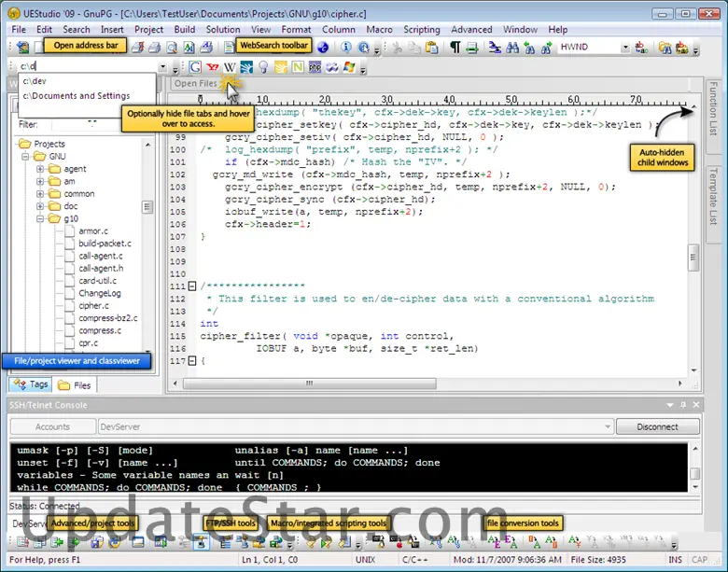Image resolution: width=728 pixels, height=572 pixels.
Task: Select ChangeLog in the project tree
Action: coord(99,293)
